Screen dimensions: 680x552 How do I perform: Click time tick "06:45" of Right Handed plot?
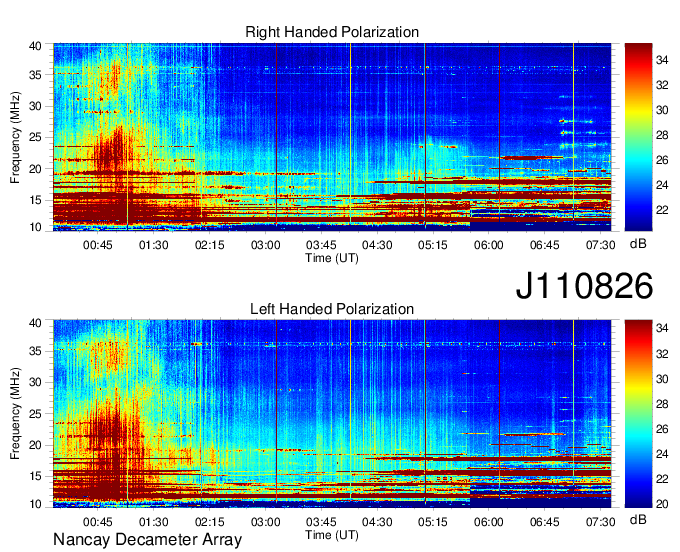545,245
